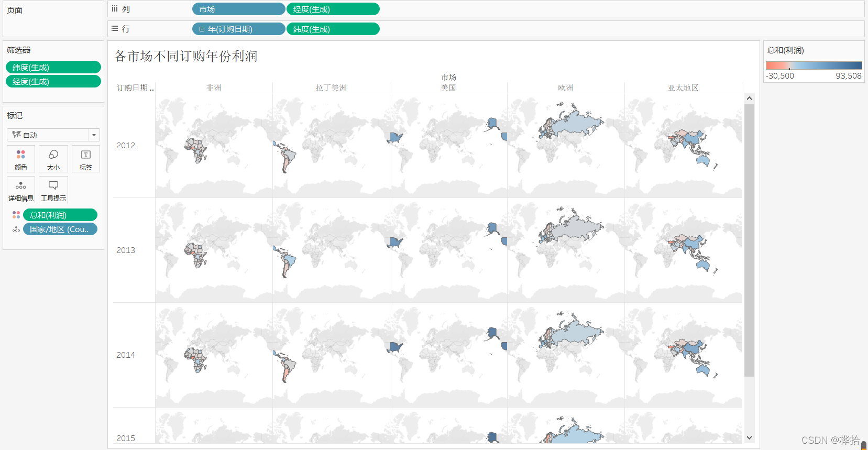
Task: Click the 筛选器 filters shelf label
Action: coord(19,50)
